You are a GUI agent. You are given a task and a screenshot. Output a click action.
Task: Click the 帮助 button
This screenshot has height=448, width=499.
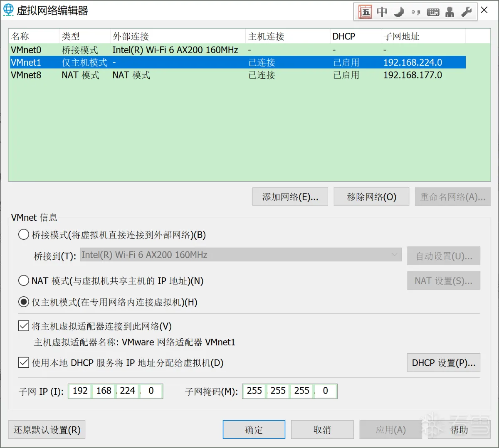click(459, 429)
